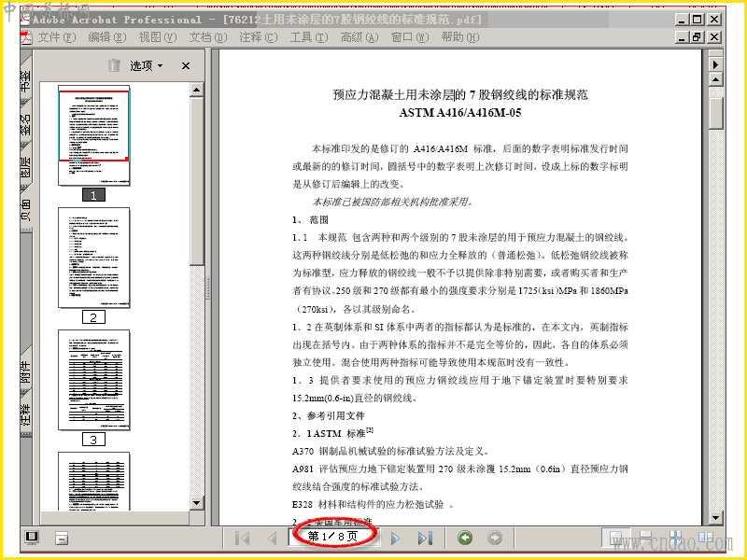Select the single page layout icon
747x560 pixels.
(x=616, y=539)
